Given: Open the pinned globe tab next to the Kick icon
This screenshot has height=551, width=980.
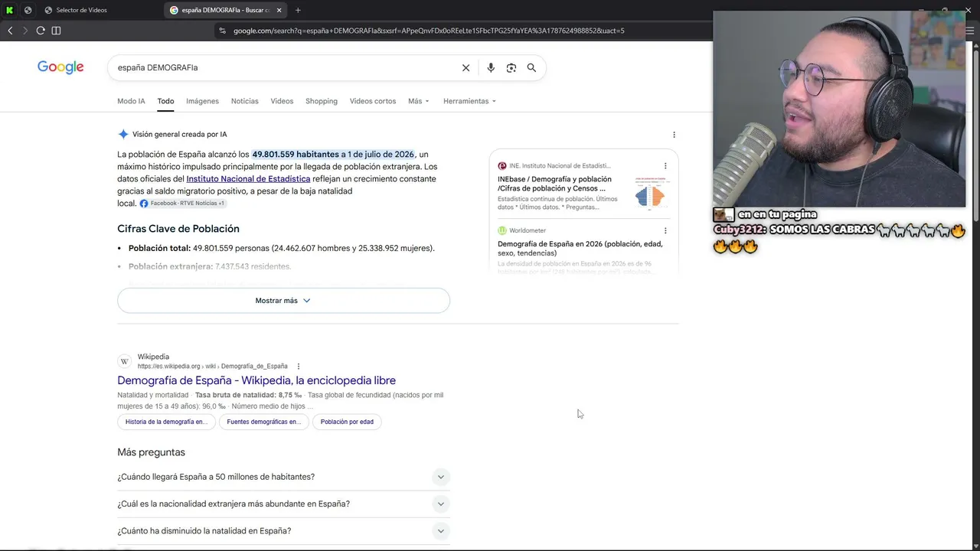Looking at the screenshot, I should point(28,10).
